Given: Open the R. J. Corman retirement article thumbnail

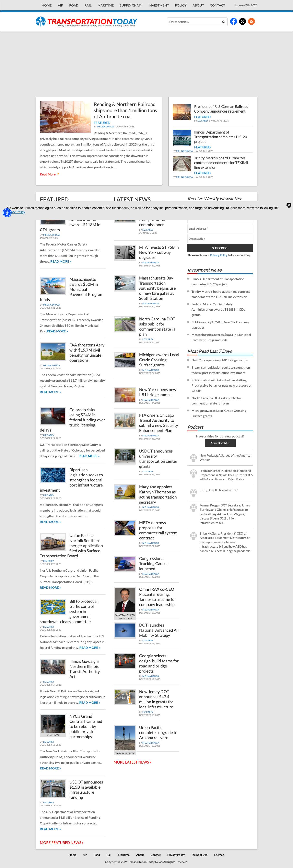Looking at the screenshot, I should pyautogui.click(x=182, y=112).
